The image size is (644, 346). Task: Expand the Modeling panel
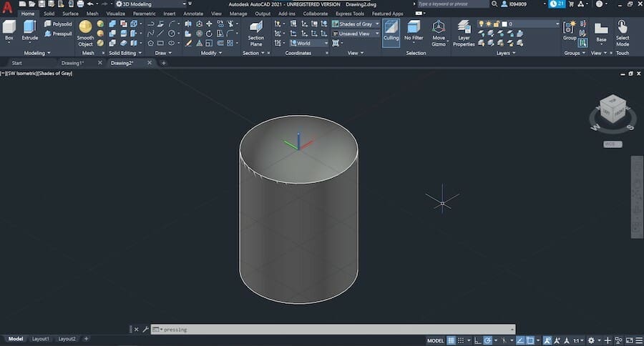[37, 53]
